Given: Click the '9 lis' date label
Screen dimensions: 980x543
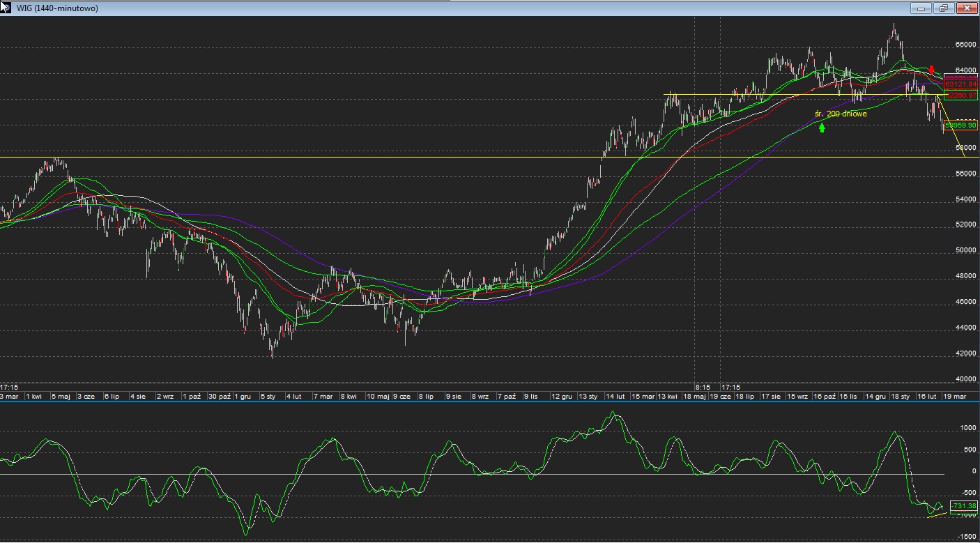Looking at the screenshot, I should [x=531, y=396].
